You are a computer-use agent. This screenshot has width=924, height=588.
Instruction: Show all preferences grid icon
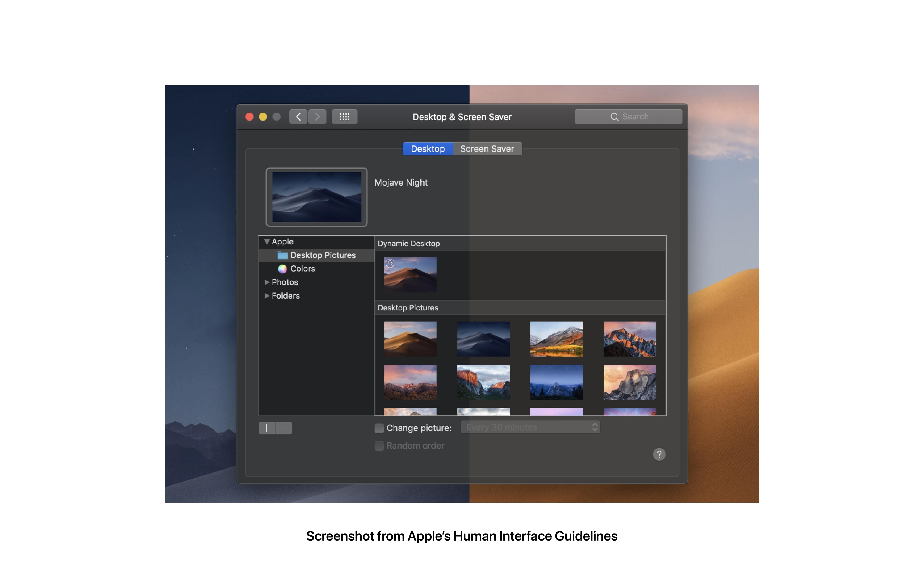(344, 117)
